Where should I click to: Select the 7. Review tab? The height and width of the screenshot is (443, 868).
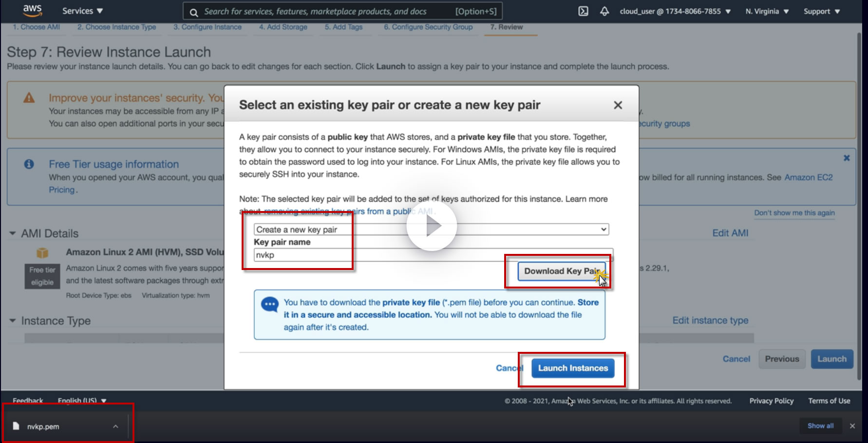click(x=507, y=27)
